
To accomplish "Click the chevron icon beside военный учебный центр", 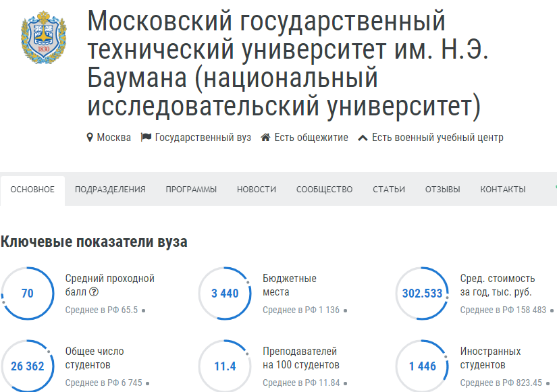I will click(363, 138).
